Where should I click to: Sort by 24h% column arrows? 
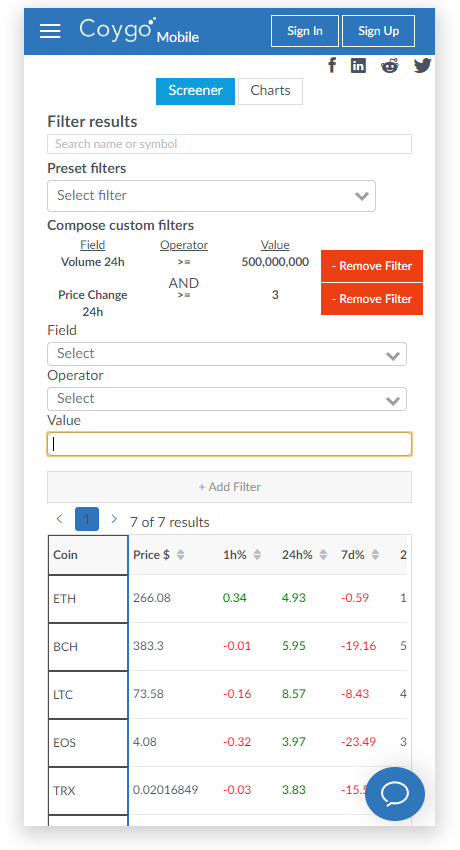coord(323,555)
